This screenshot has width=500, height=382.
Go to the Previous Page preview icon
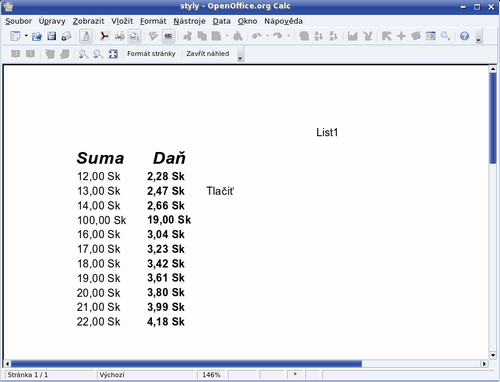(15, 54)
